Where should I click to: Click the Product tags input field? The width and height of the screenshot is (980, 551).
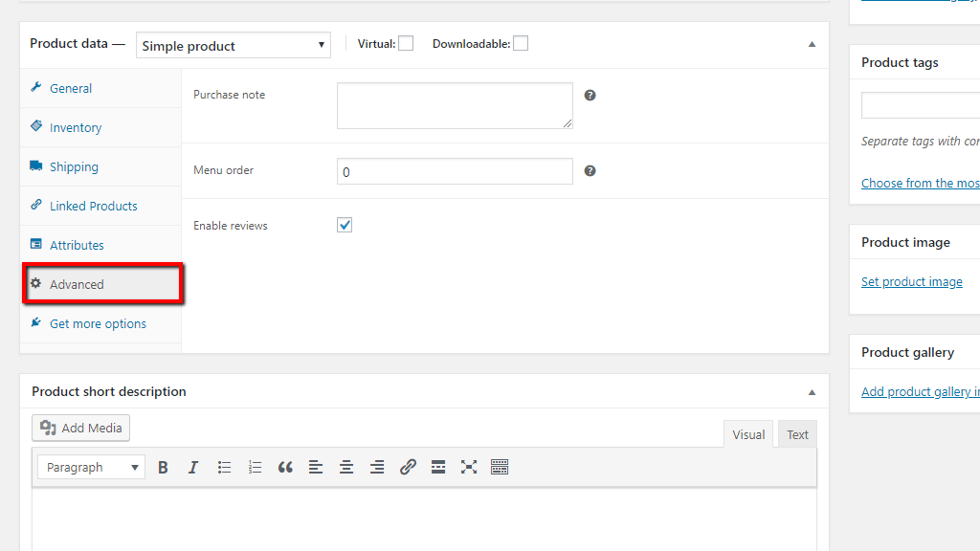coord(920,105)
